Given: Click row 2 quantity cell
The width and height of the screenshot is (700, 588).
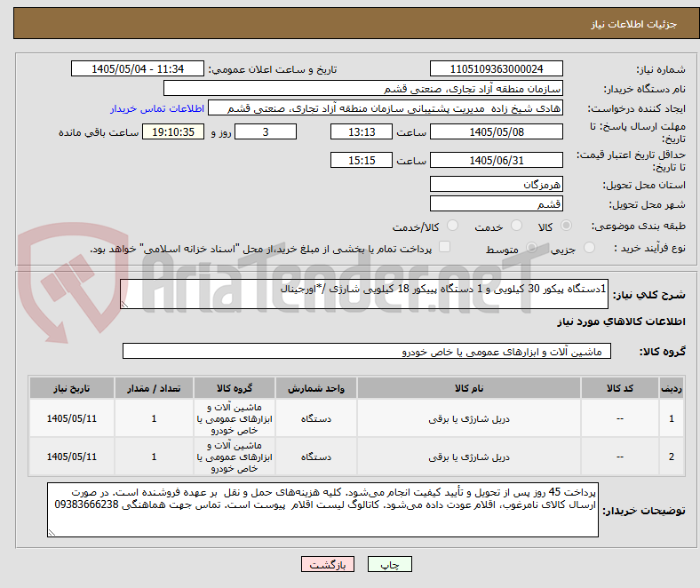Looking at the screenshot, I should pyautogui.click(x=154, y=457).
